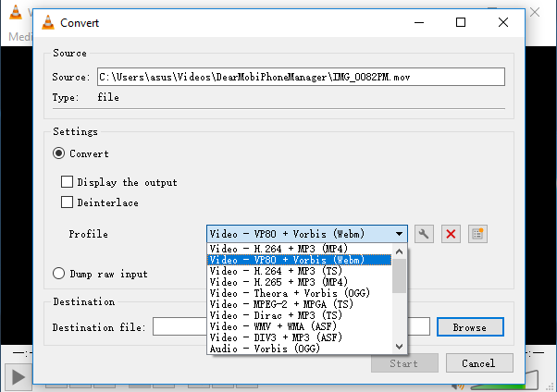Screen dimensions: 557x392
Task: Click the Start button
Action: tap(404, 363)
